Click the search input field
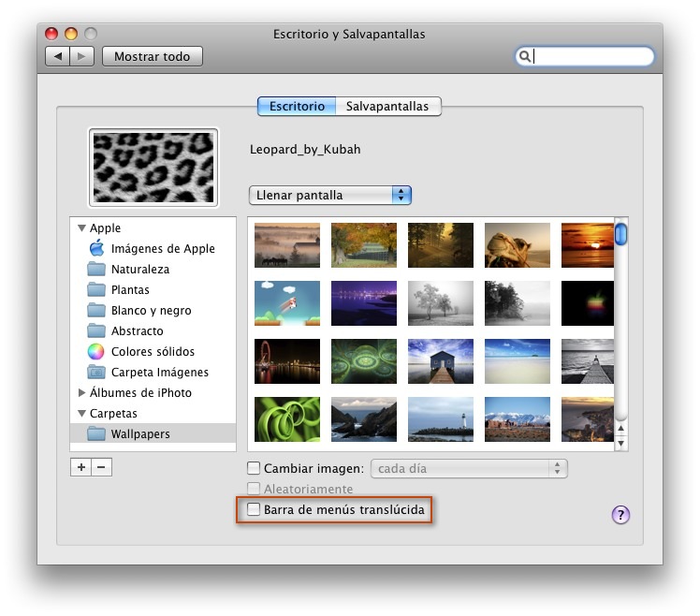700x616 pixels. click(585, 56)
